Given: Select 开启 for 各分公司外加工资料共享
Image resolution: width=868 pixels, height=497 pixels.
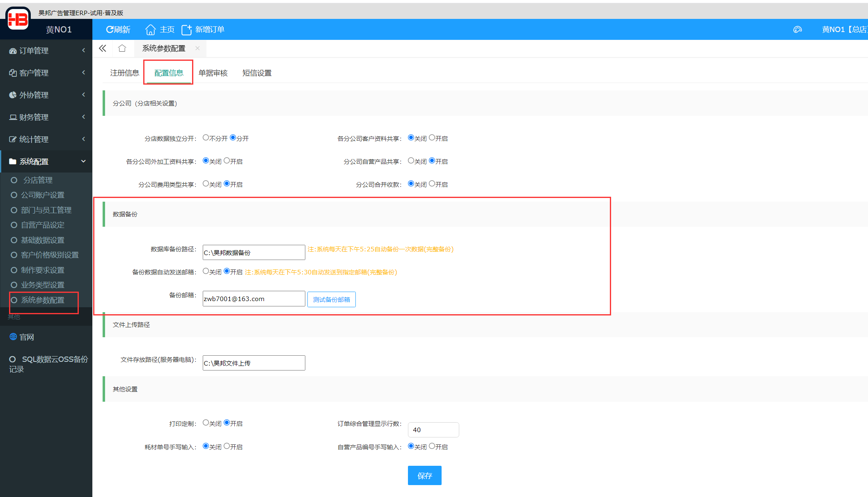Looking at the screenshot, I should [227, 161].
